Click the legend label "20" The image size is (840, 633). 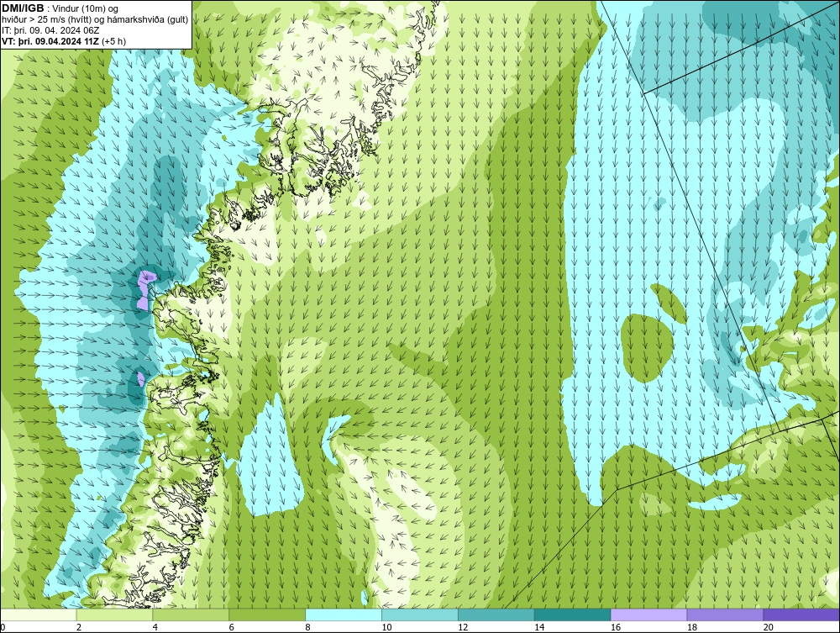click(x=769, y=627)
